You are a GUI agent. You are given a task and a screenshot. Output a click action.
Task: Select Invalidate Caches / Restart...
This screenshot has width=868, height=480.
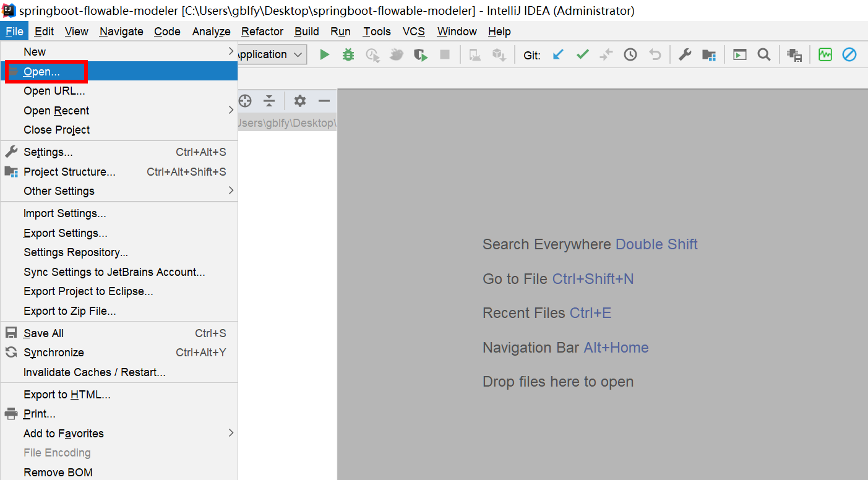point(119,372)
